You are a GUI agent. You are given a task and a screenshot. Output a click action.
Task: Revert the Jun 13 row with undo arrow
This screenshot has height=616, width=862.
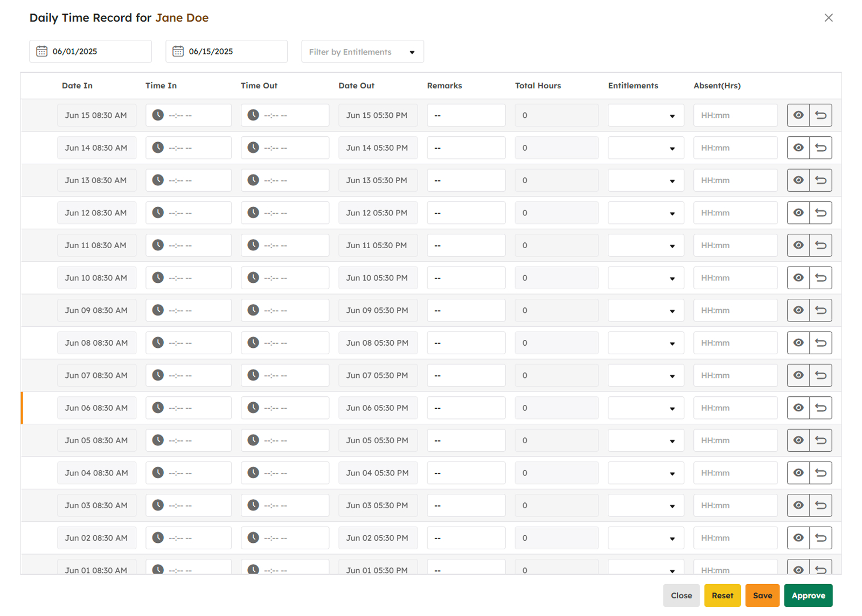[821, 180]
